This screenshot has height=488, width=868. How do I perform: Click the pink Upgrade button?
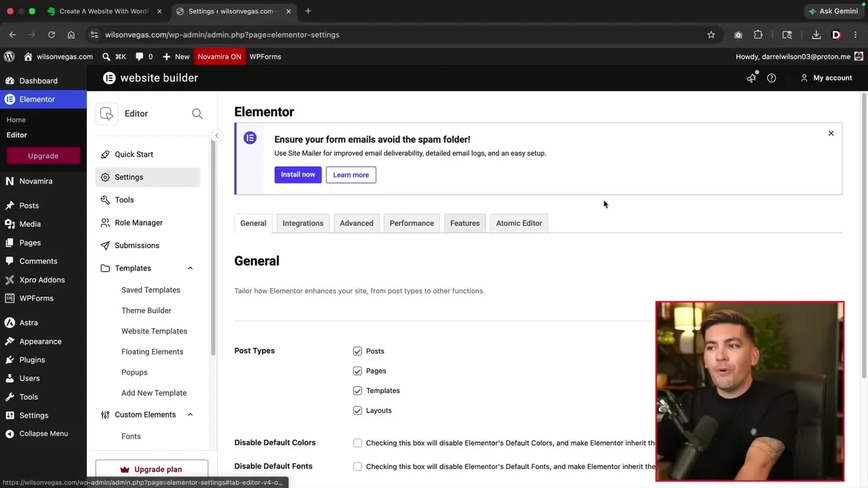pos(43,156)
